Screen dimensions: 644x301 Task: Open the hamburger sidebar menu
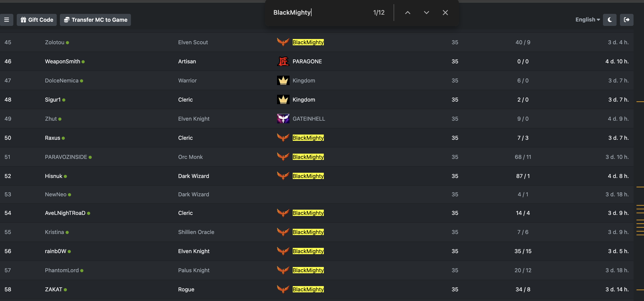tap(7, 20)
